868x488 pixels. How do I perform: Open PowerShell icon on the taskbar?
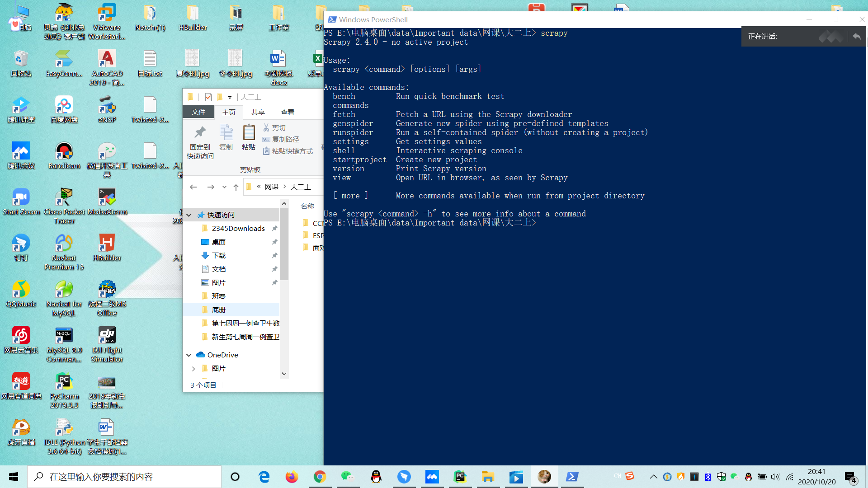tap(572, 477)
